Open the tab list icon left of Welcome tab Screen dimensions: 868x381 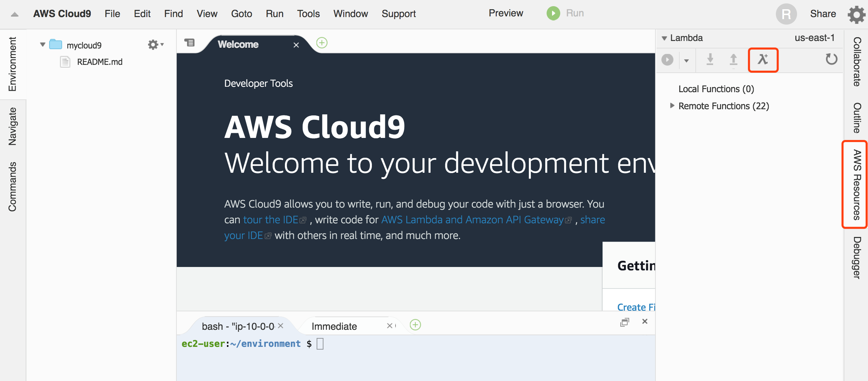pyautogui.click(x=189, y=43)
